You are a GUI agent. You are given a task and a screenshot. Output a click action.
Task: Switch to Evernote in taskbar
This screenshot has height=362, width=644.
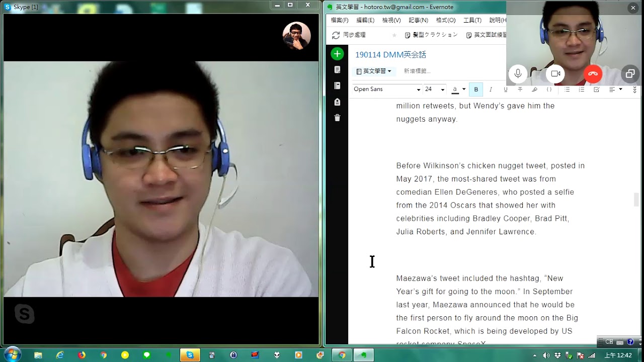[x=363, y=355]
